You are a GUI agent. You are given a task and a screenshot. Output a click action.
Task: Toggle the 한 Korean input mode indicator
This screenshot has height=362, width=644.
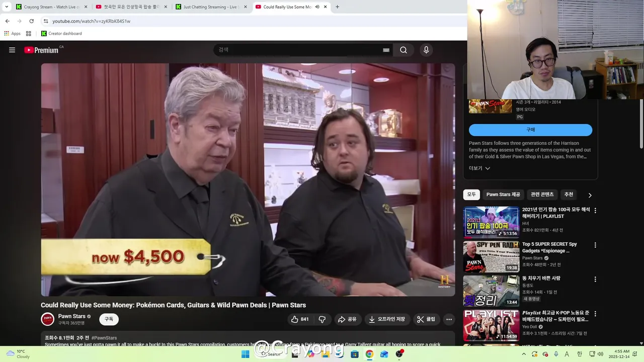[x=579, y=354]
